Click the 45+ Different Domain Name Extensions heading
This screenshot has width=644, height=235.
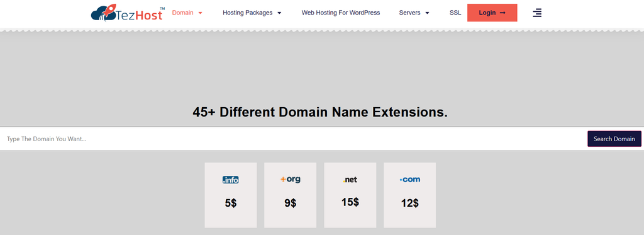click(x=320, y=112)
